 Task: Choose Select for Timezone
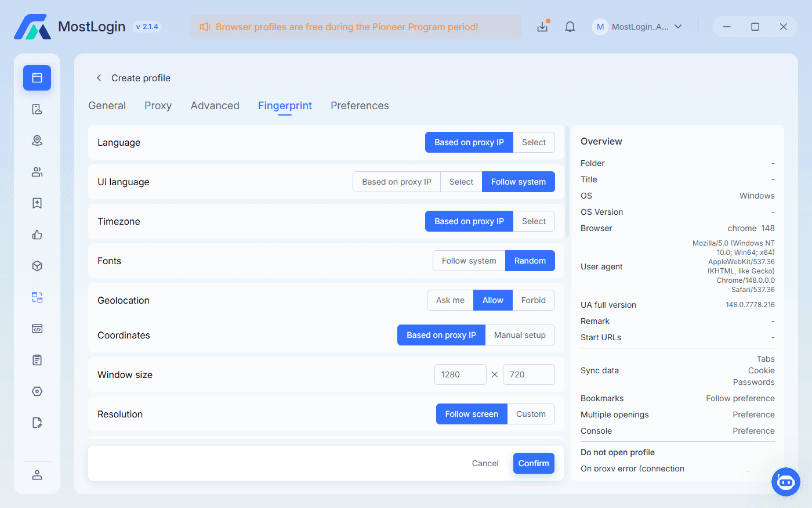(534, 221)
